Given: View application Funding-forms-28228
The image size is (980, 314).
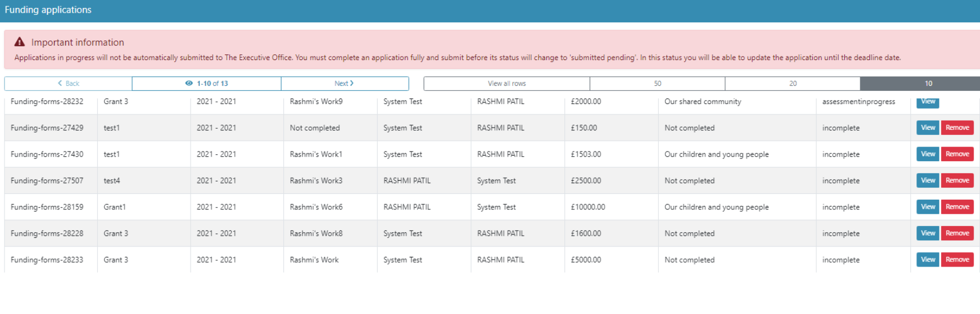Looking at the screenshot, I should [x=928, y=233].
